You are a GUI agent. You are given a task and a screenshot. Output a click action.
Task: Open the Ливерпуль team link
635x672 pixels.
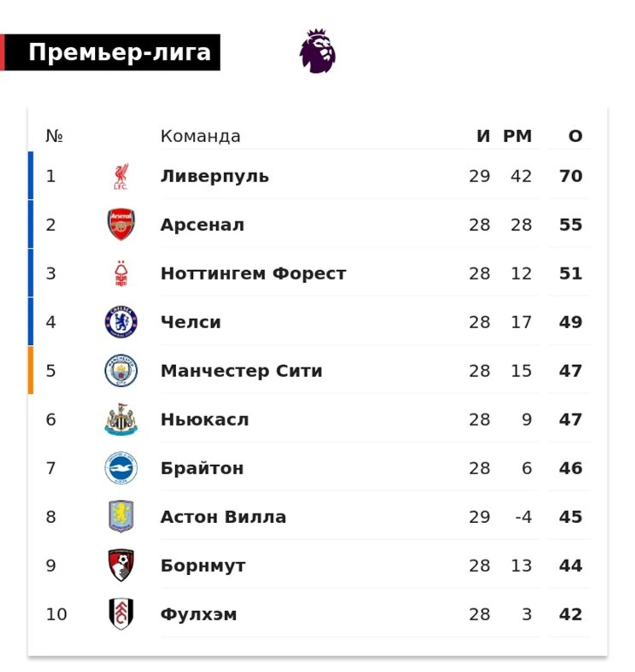[x=215, y=176]
